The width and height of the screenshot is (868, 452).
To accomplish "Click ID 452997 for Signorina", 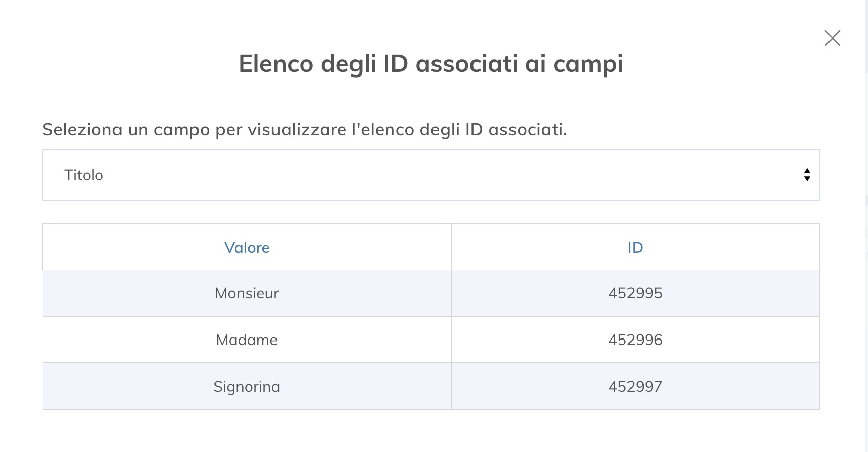I will (635, 387).
